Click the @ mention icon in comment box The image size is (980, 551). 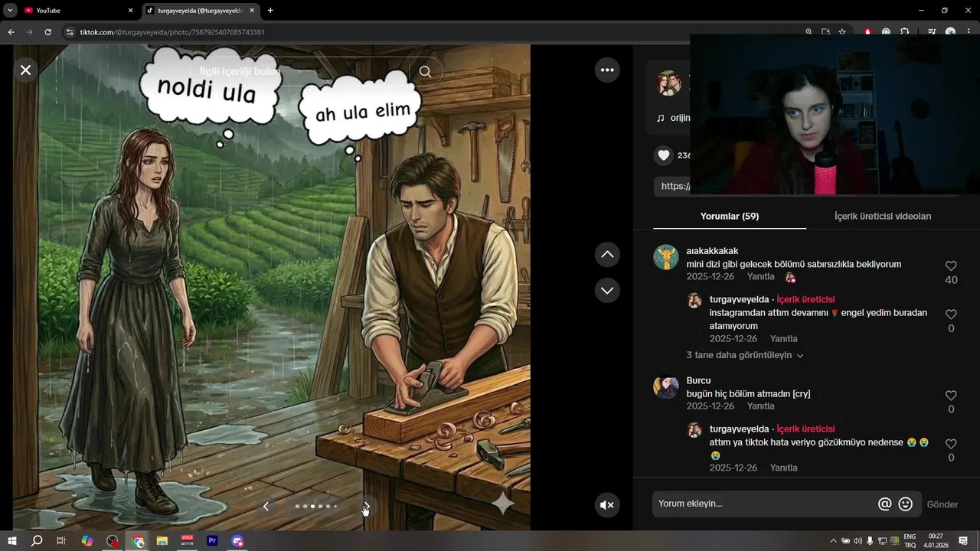[x=885, y=504]
